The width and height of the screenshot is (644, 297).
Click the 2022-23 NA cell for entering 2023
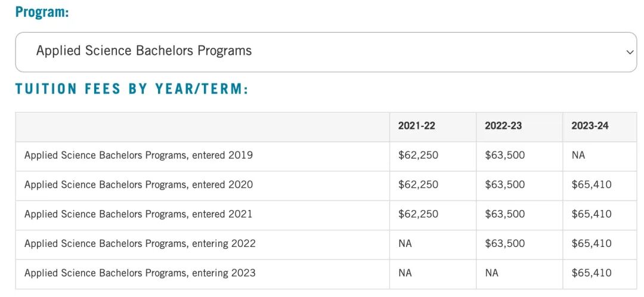(x=491, y=273)
